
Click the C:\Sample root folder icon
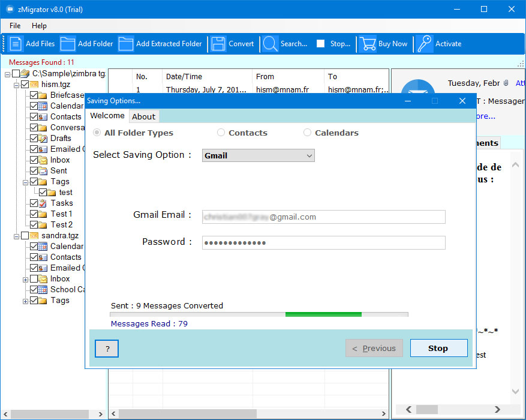pyautogui.click(x=25, y=73)
